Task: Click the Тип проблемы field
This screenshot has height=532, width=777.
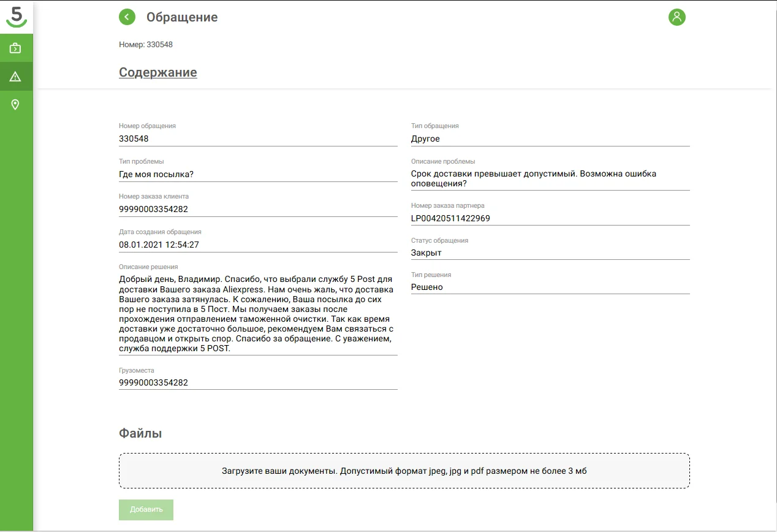Action: point(257,175)
